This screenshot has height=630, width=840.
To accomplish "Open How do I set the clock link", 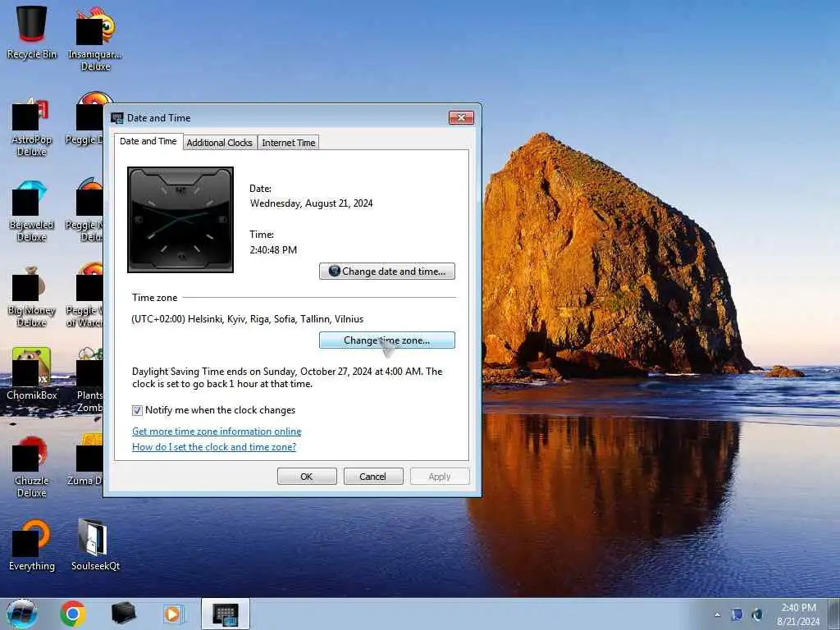I will coord(214,447).
